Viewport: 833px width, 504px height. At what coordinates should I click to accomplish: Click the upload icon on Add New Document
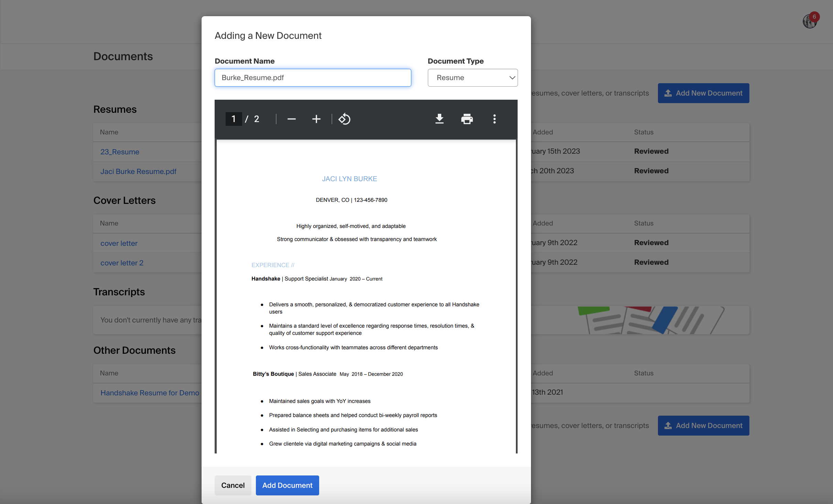[x=668, y=93]
